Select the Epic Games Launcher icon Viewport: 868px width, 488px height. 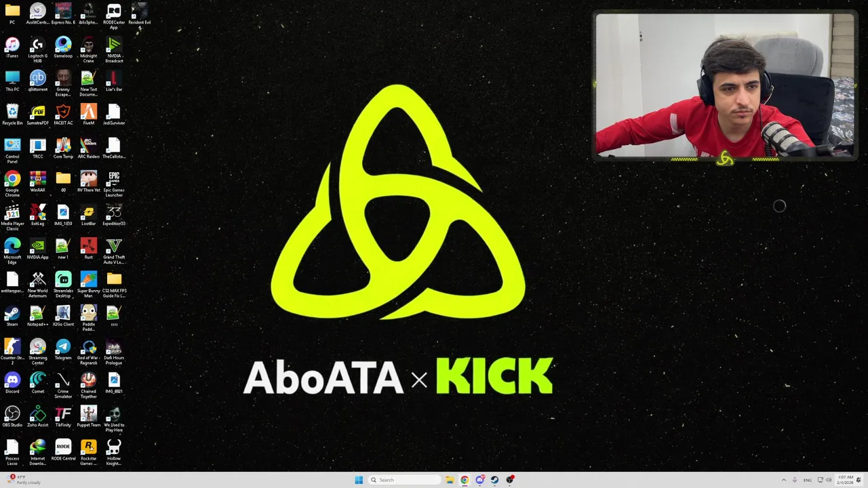(114, 184)
